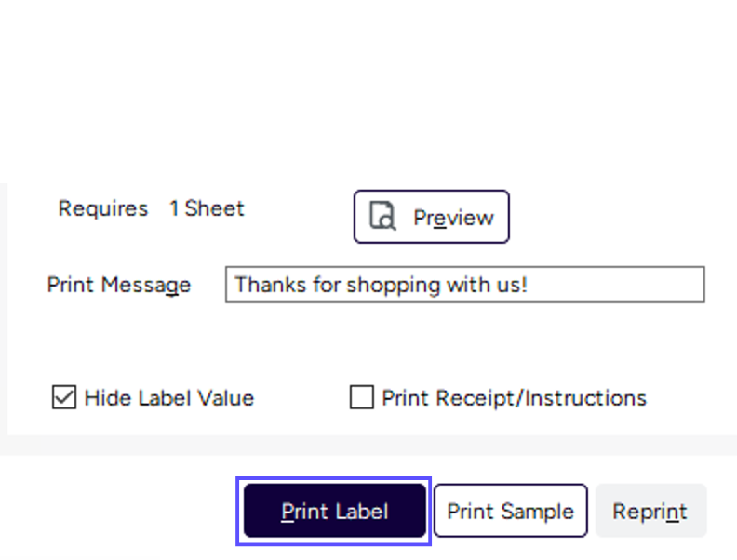Click the "Requires" label text
Viewport: 737px width, 560px height.
(102, 208)
